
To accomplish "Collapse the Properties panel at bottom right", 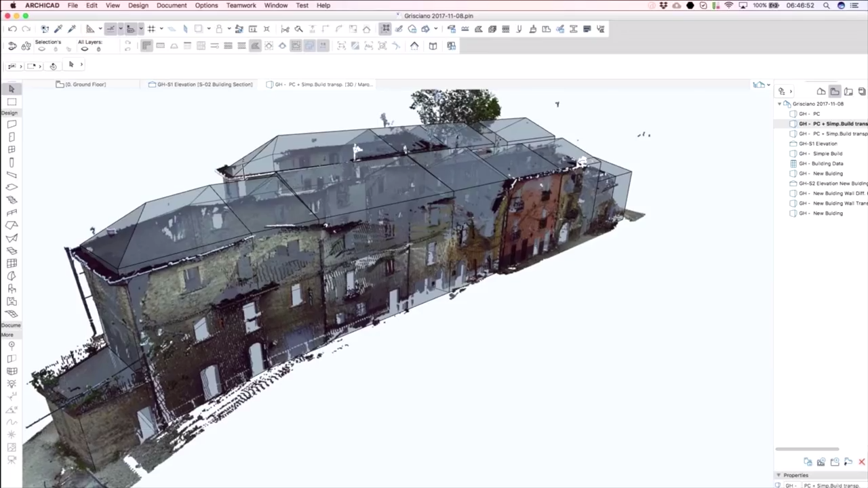I will [x=779, y=475].
